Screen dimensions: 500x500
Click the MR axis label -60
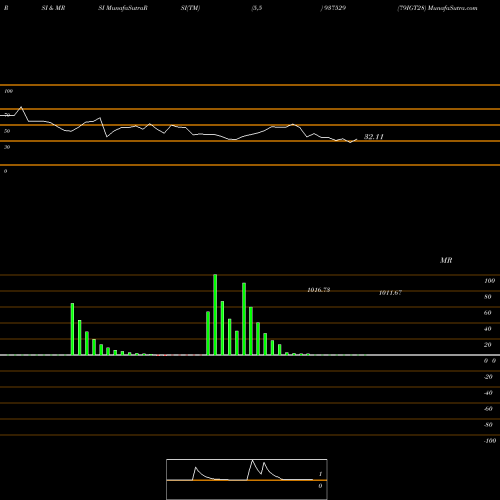click(x=488, y=409)
